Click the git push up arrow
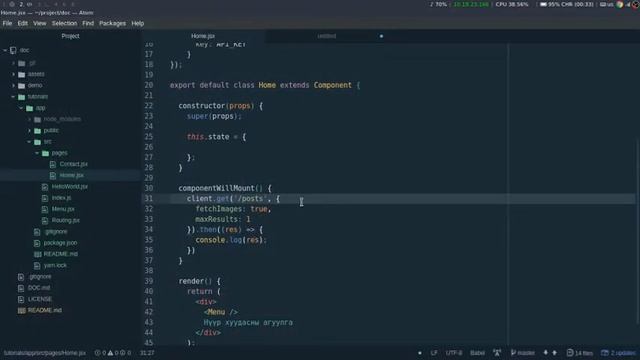 tap(554, 353)
